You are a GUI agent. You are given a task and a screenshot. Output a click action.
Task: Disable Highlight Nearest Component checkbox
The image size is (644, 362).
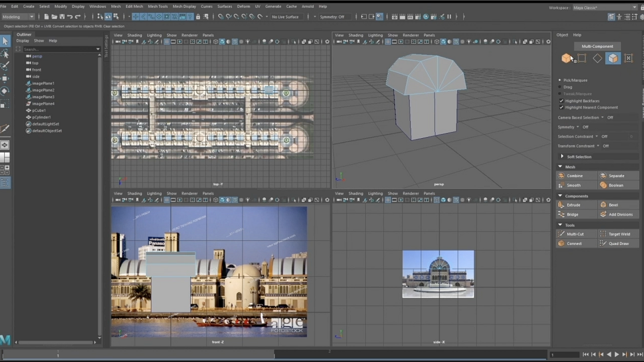tap(561, 108)
